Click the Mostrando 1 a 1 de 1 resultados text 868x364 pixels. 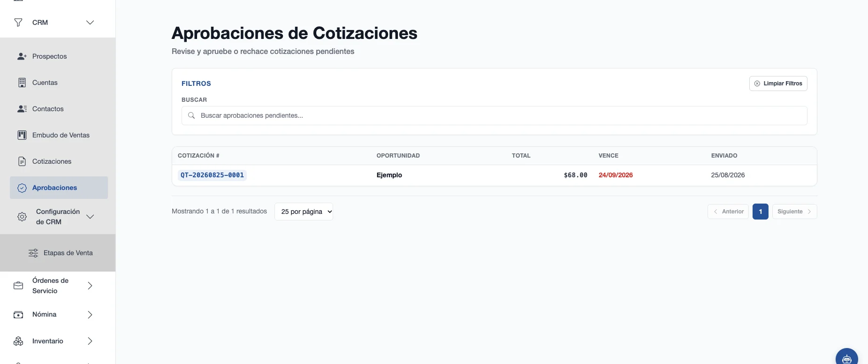coord(219,212)
